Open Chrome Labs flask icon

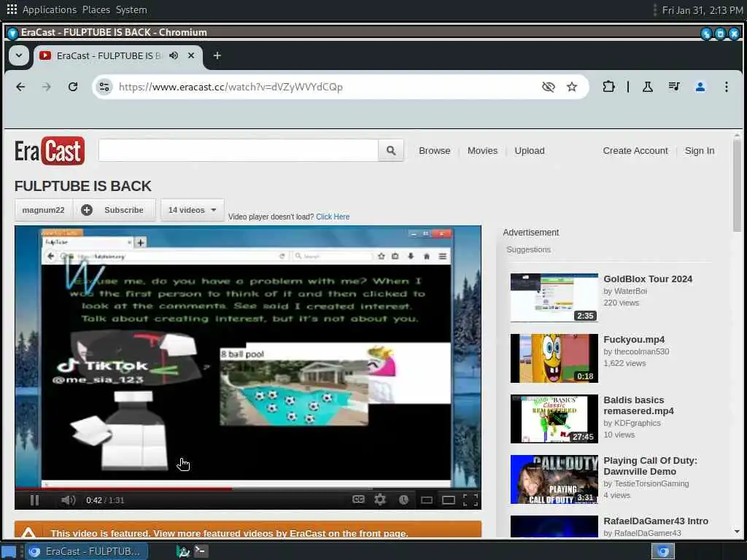(648, 87)
